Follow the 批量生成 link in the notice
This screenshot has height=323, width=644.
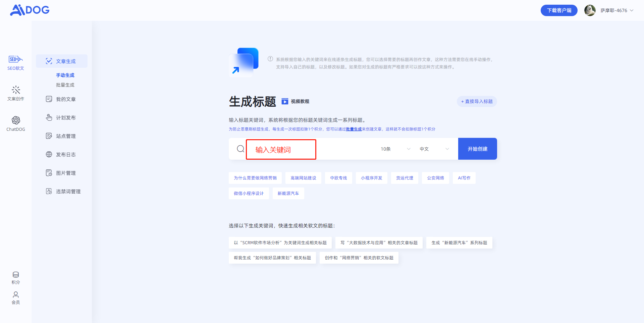click(354, 129)
